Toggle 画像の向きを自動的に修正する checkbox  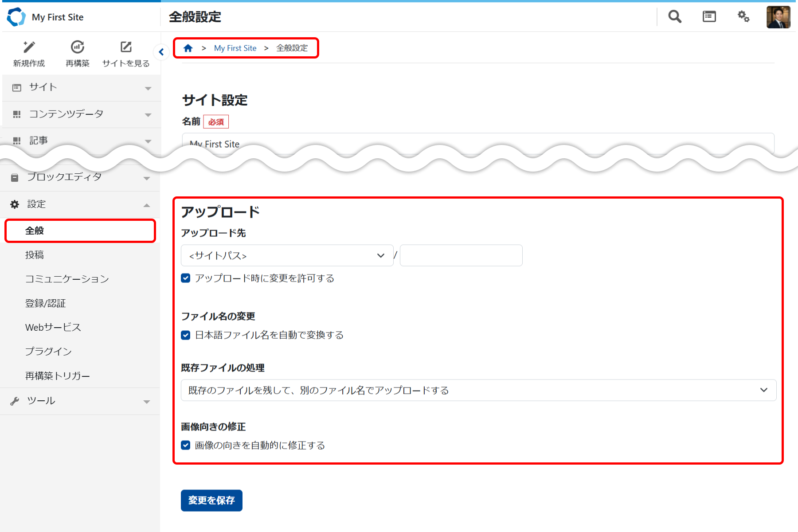point(186,446)
